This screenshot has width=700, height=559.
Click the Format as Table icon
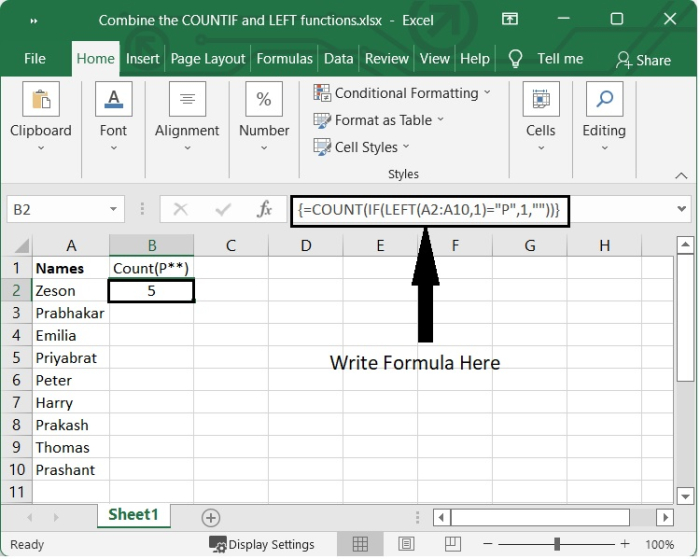[x=322, y=120]
